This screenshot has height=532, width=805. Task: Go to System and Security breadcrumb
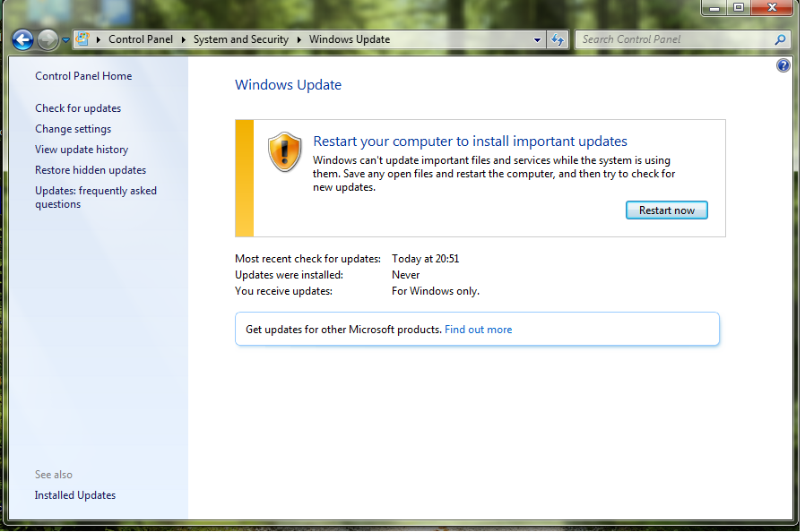pos(241,39)
